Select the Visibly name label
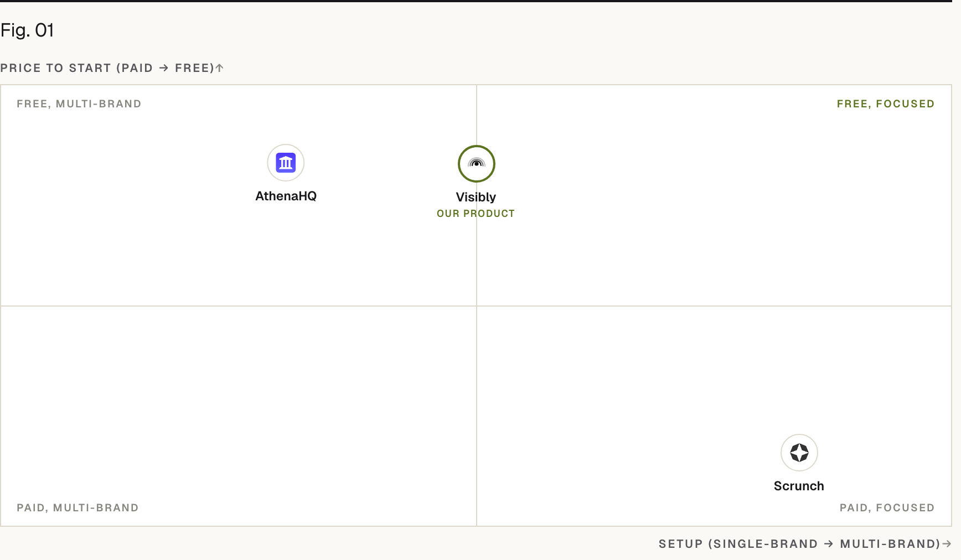The image size is (961, 560). 476,198
